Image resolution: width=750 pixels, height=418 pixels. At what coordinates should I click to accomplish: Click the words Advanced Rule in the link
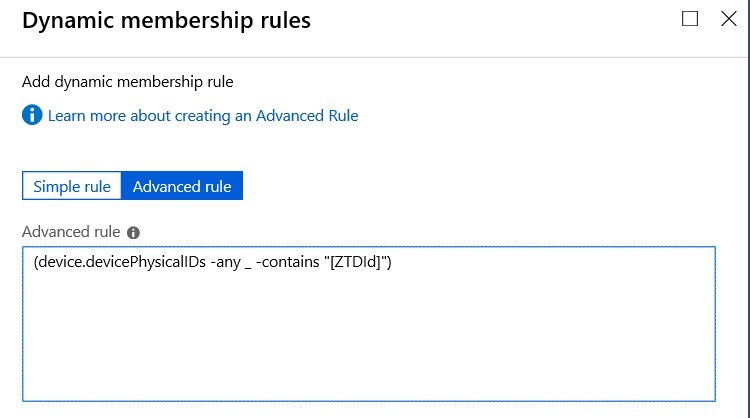click(307, 116)
